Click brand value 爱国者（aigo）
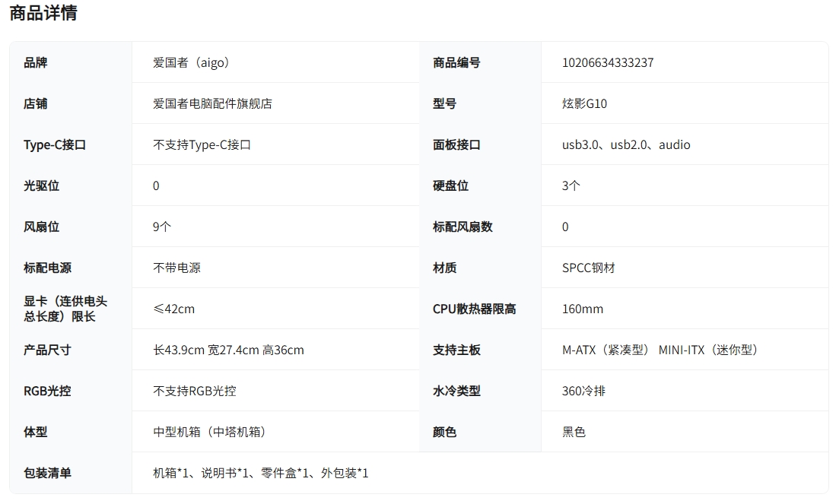This screenshot has width=836, height=504. [x=191, y=63]
